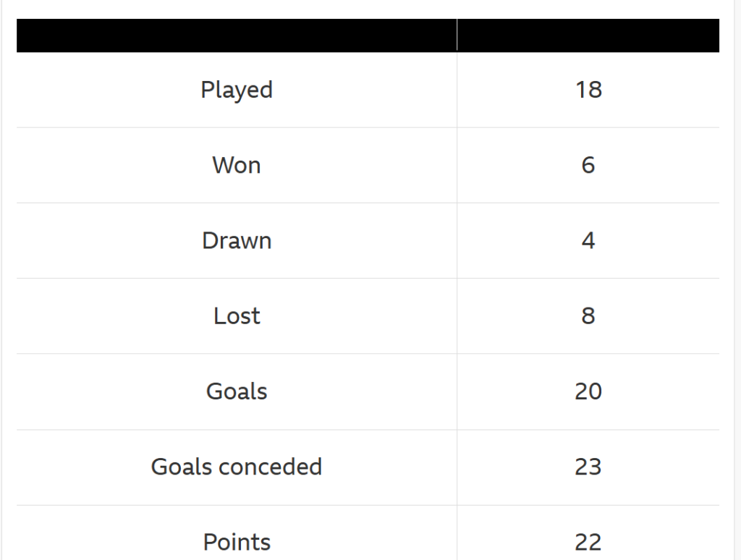The width and height of the screenshot is (741, 560).
Task: Click the value 4 beside Drawn
Action: pyautogui.click(x=588, y=240)
